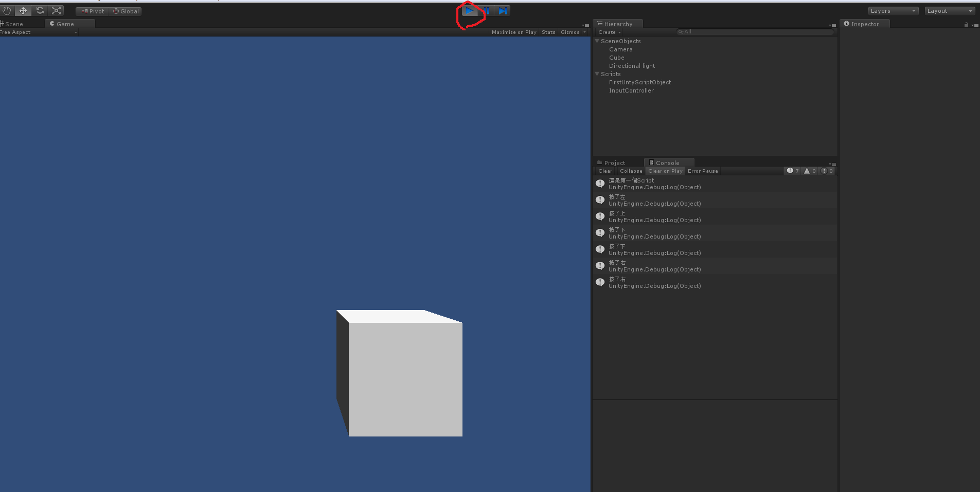980x492 pixels.
Task: Enable Error Pause in the Console
Action: pos(703,171)
